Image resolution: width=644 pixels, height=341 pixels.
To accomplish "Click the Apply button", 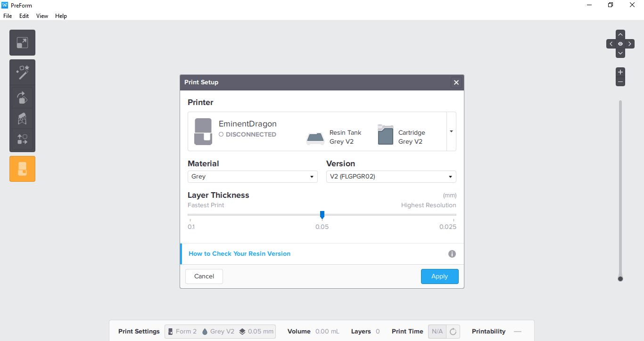I will point(440,276).
